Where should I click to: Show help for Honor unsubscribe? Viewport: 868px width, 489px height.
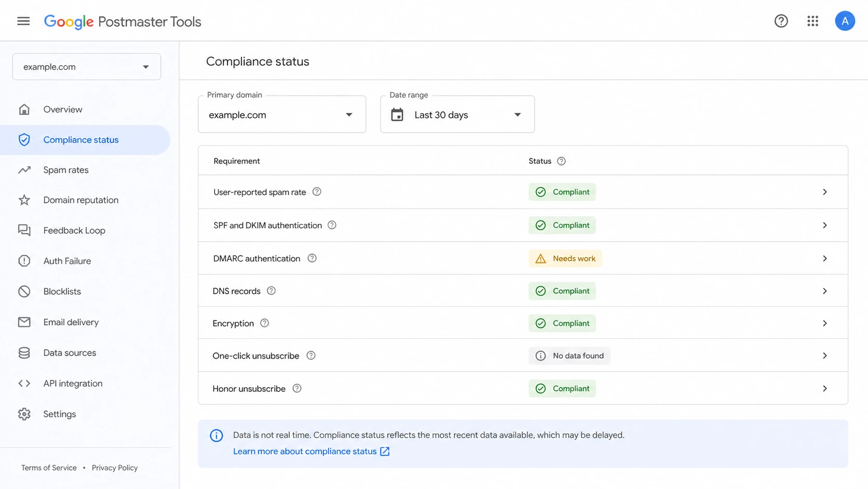(x=297, y=389)
